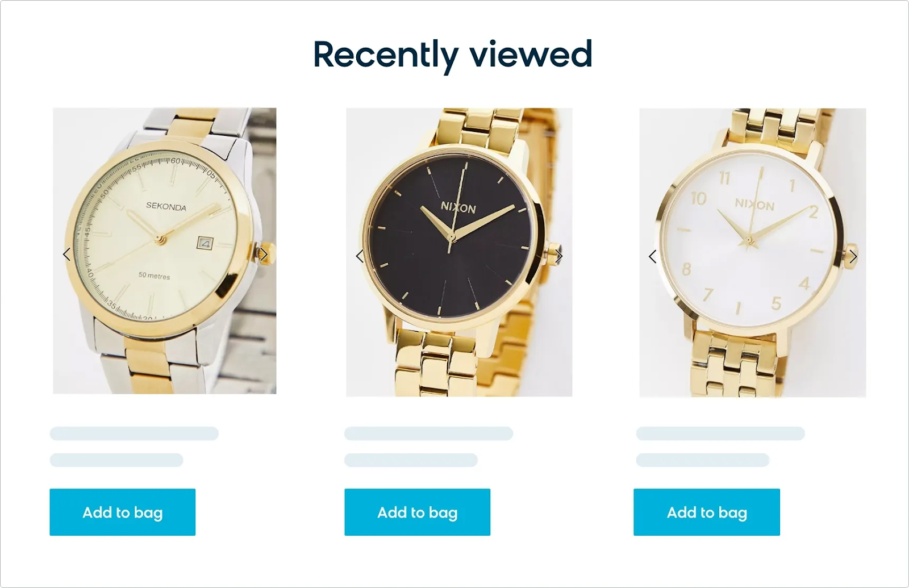Choose title placeholder under white-dial Nixon watch
This screenshot has height=588, width=909.
point(720,433)
